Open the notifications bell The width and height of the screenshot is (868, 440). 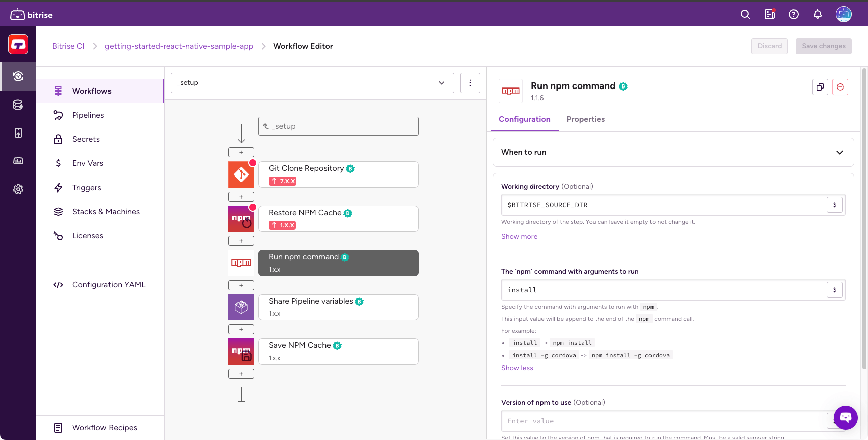click(818, 14)
